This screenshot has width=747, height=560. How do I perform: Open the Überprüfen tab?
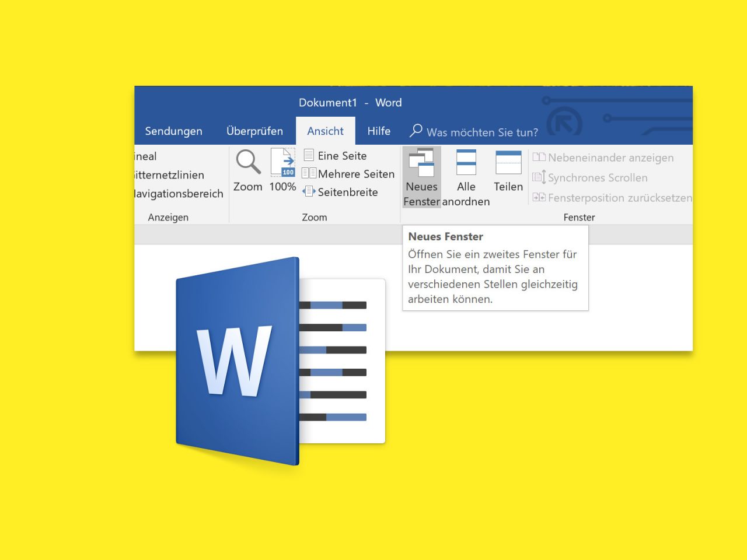coord(255,131)
